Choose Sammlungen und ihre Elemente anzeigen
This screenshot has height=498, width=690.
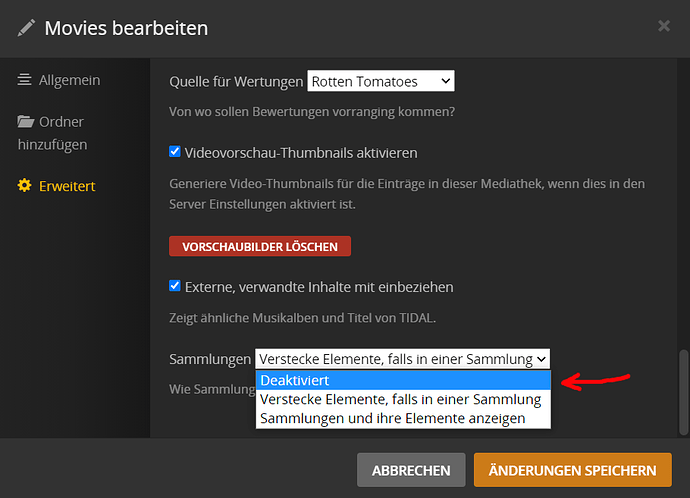click(403, 418)
